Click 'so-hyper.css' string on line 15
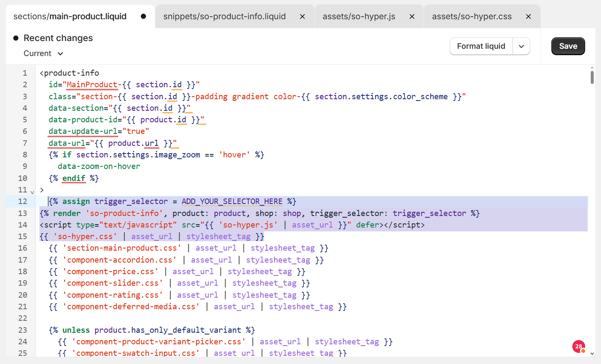 [85, 237]
